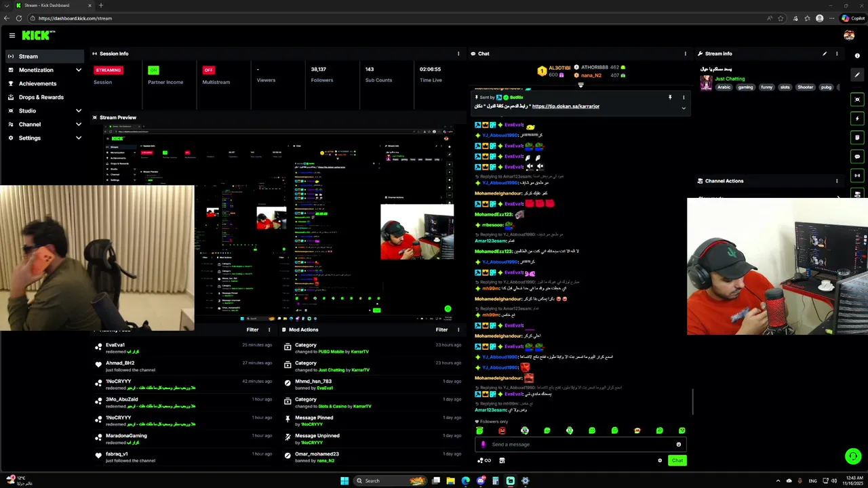The width and height of the screenshot is (868, 488).
Task: Open the hamburger menu beside Kick logo
Action: pyautogui.click(x=12, y=35)
